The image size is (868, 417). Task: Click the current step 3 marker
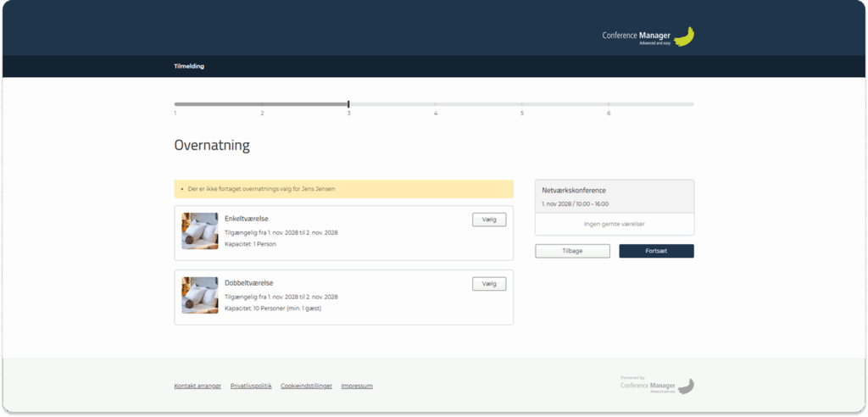click(x=348, y=105)
